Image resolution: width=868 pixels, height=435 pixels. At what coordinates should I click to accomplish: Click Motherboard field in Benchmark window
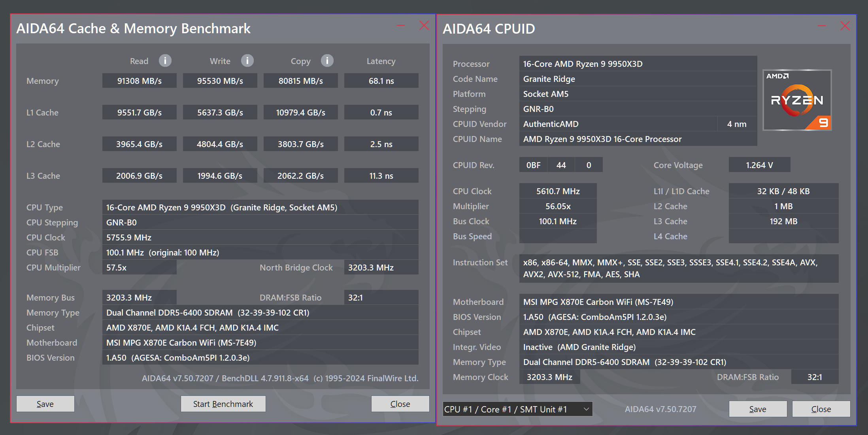260,342
